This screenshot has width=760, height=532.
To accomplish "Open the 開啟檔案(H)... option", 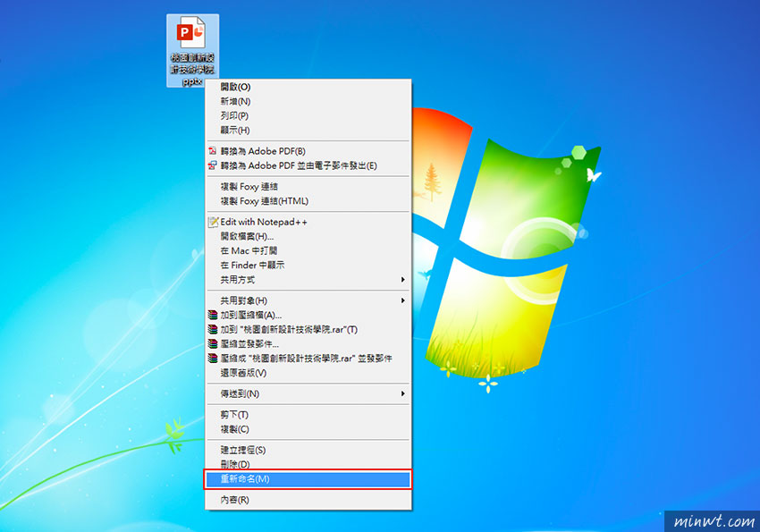I will tap(308, 236).
